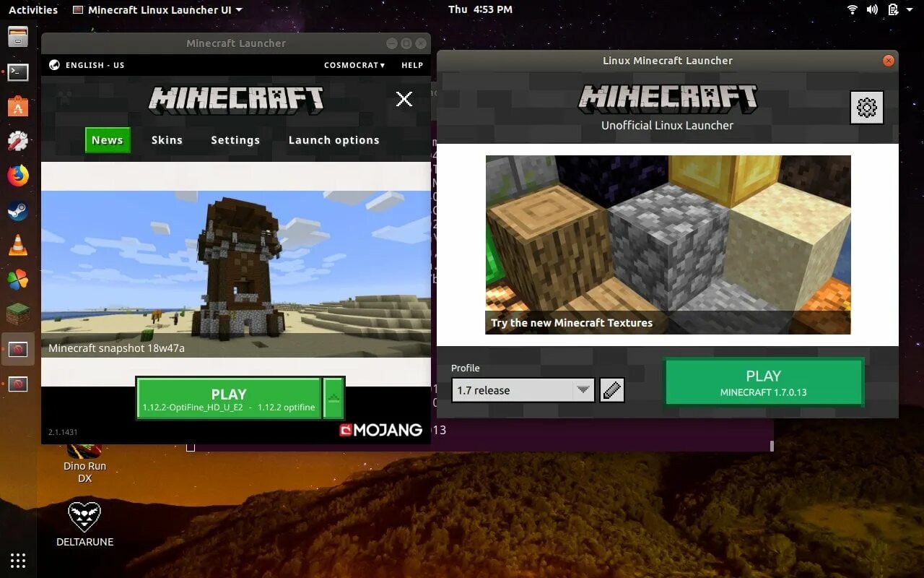This screenshot has width=924, height=578.
Task: Click the Linux Minecraft Launcher title bar
Action: pos(668,61)
